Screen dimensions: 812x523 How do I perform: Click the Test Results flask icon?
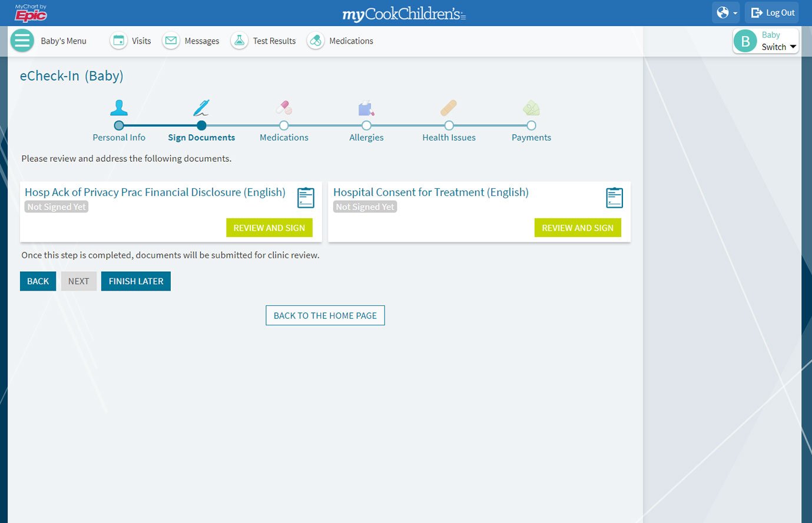pos(239,41)
